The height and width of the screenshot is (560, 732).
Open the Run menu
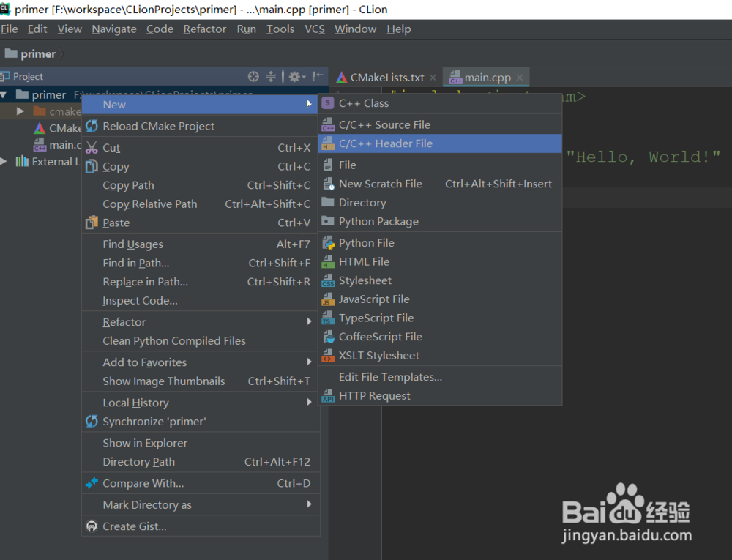tap(246, 29)
